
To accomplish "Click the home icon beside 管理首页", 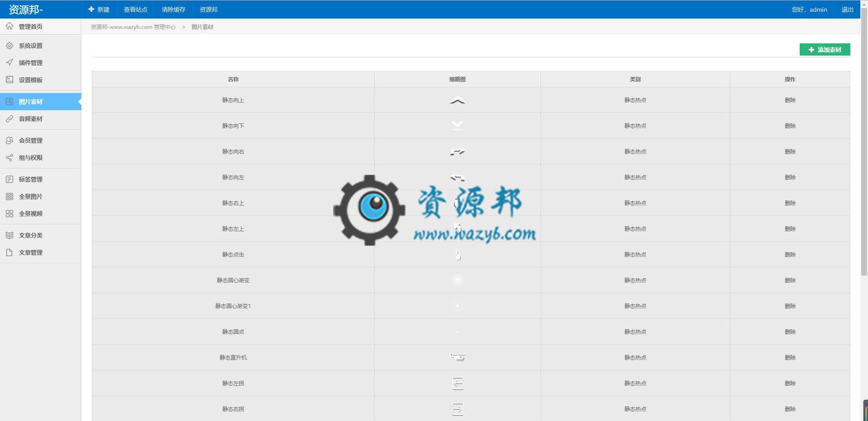I will click(9, 26).
